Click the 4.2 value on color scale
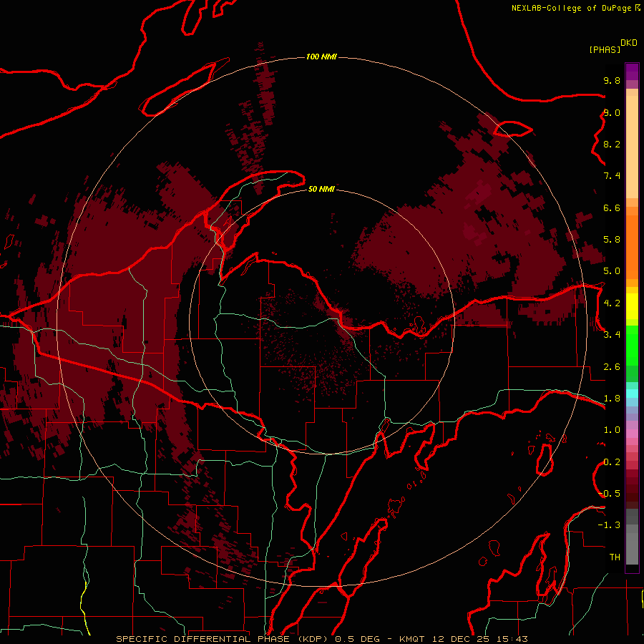 [612, 303]
